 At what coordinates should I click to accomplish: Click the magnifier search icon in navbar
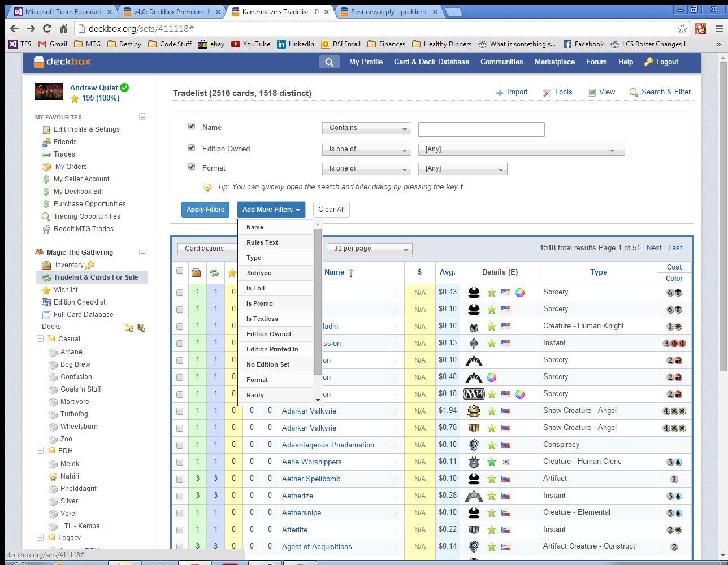pos(329,62)
